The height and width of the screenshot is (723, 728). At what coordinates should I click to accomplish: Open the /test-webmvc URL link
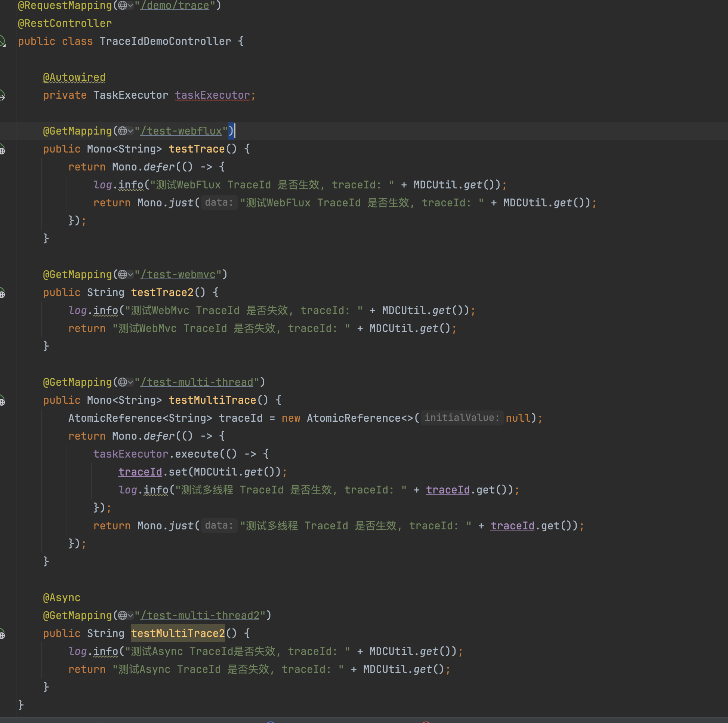tap(178, 275)
